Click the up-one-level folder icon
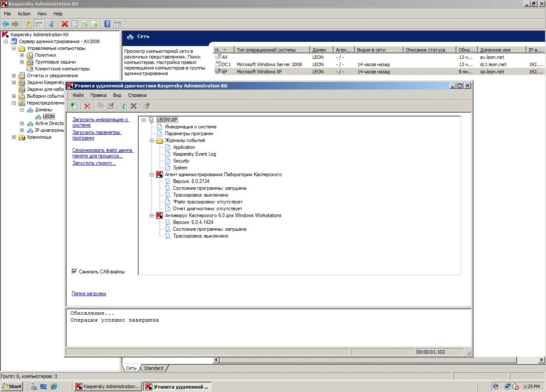This screenshot has width=546, height=392. (29, 24)
